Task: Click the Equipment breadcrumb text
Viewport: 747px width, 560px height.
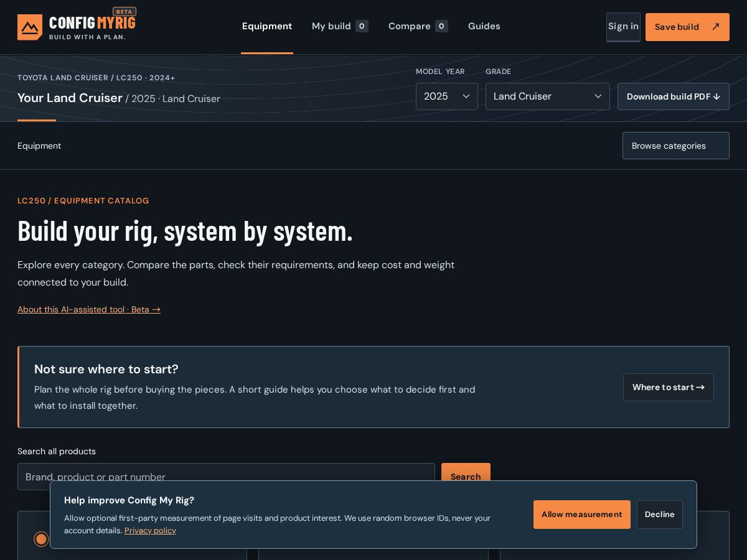Action: 39,146
